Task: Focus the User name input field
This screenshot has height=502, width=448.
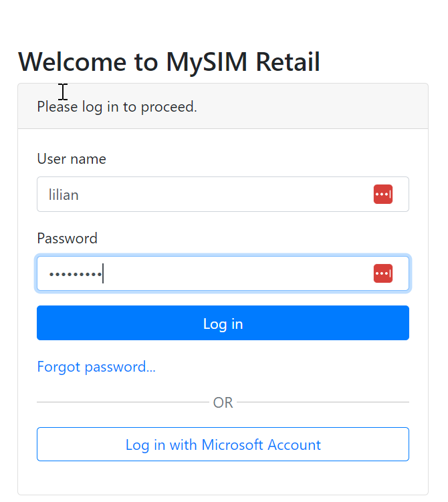Action: [x=201, y=195]
